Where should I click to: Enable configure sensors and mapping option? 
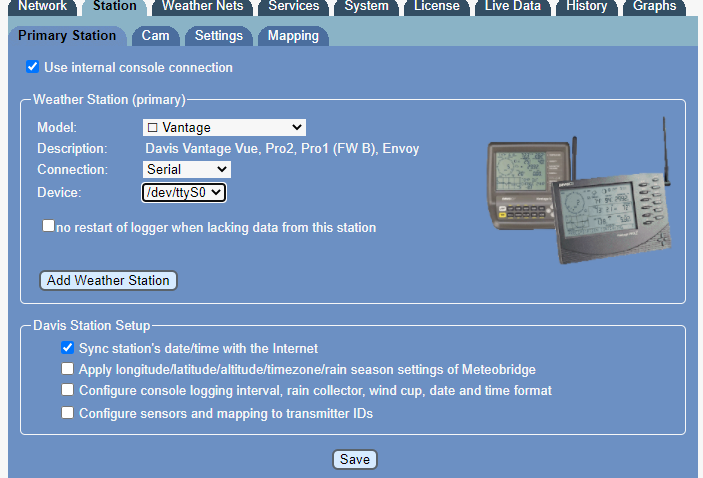pos(67,412)
